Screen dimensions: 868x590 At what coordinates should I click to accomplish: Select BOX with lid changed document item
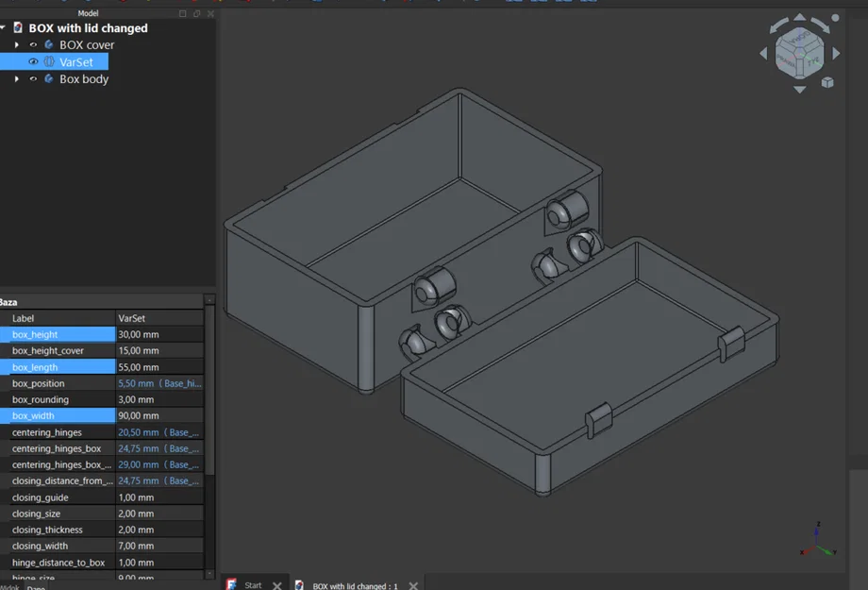point(88,27)
